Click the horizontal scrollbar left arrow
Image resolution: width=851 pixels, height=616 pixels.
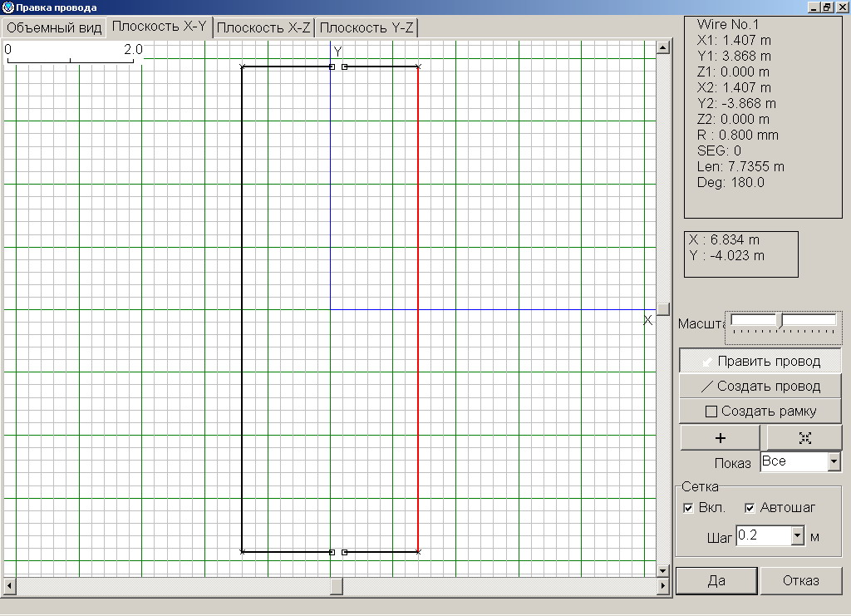pyautogui.click(x=9, y=587)
